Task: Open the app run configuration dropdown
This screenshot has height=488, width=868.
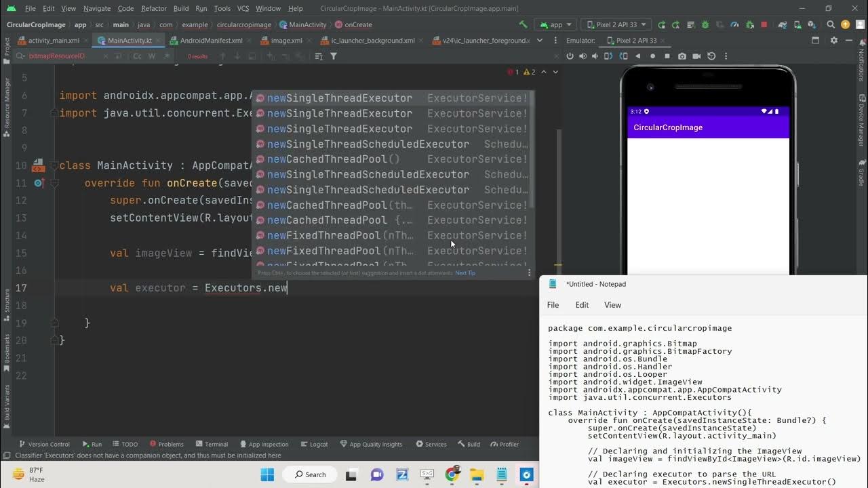Action: click(555, 24)
